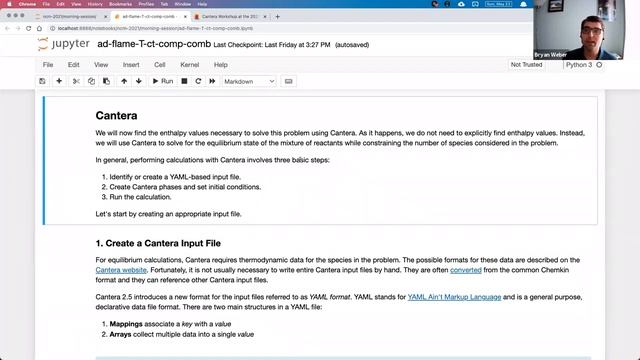Click the Arrays list item

(x=182, y=334)
